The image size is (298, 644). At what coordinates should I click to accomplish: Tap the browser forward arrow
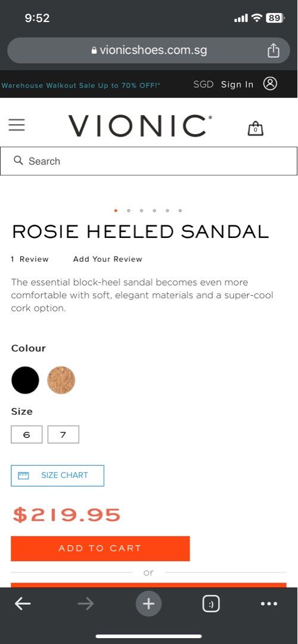pyautogui.click(x=85, y=603)
